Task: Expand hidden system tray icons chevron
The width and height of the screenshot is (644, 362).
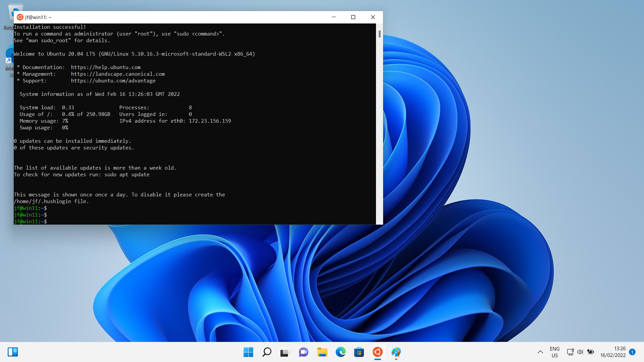Action: click(x=540, y=352)
